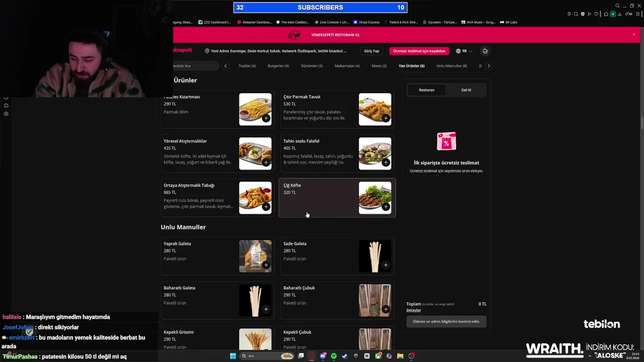Open the AHA Music bookmark
Screen dimensions: 644x362
(478, 22)
